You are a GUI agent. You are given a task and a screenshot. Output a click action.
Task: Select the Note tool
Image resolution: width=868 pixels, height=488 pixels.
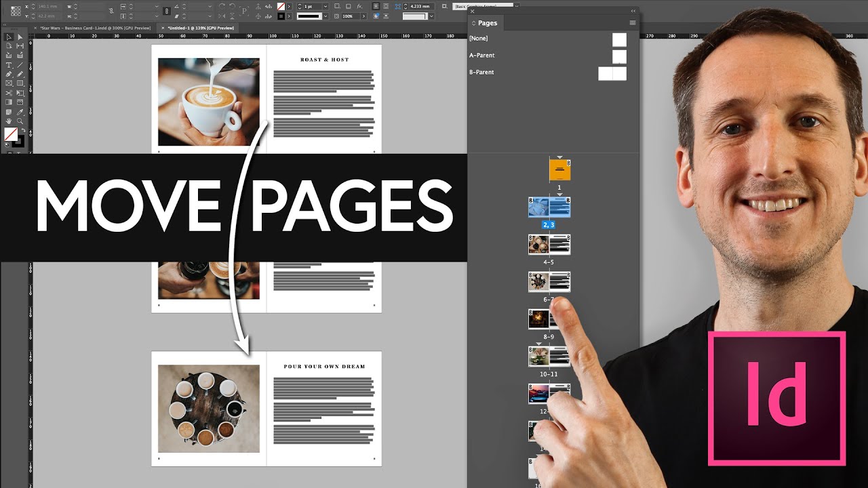pyautogui.click(x=9, y=112)
